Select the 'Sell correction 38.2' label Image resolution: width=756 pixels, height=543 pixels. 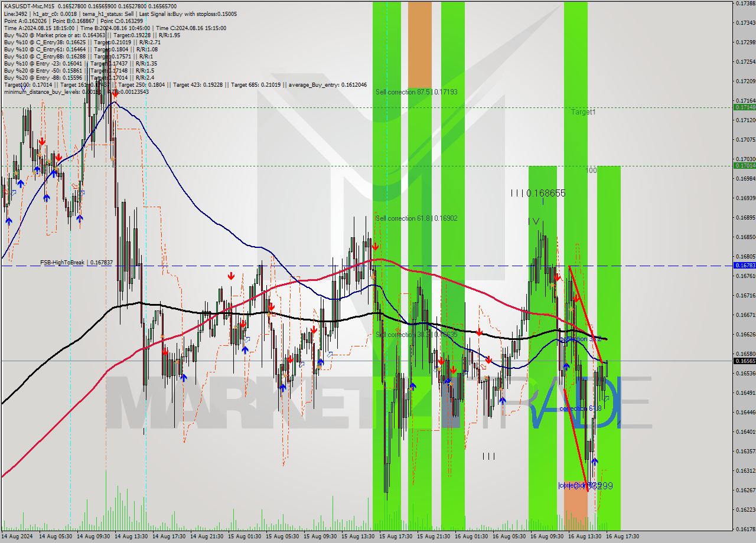(416, 335)
